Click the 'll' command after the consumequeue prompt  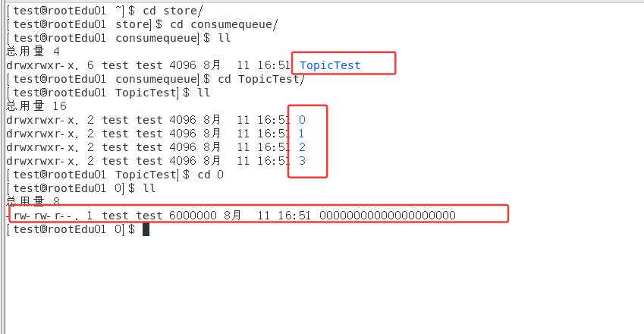pyautogui.click(x=222, y=38)
